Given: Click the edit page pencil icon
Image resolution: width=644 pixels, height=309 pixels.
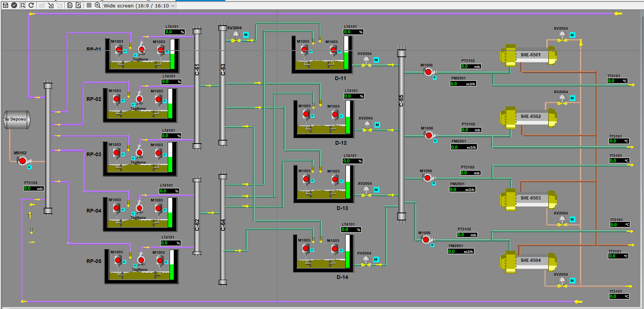Looking at the screenshot, I should pyautogui.click(x=78, y=5).
